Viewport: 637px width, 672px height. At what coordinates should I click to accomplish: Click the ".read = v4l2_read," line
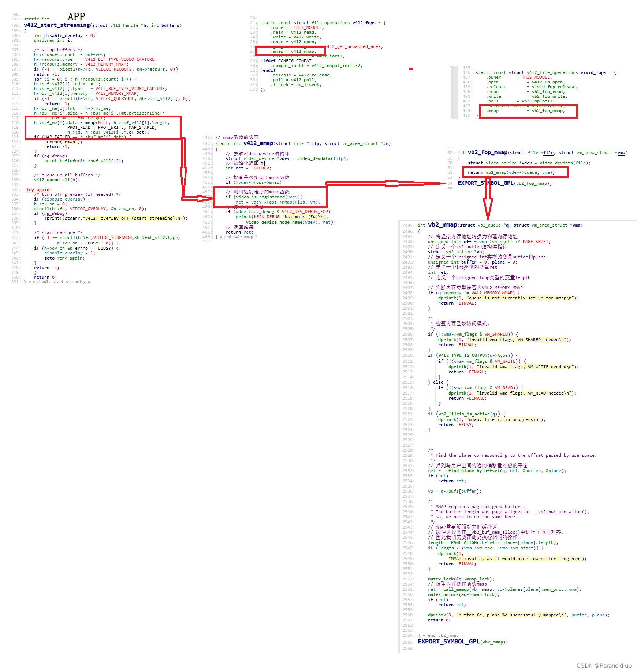pos(294,32)
